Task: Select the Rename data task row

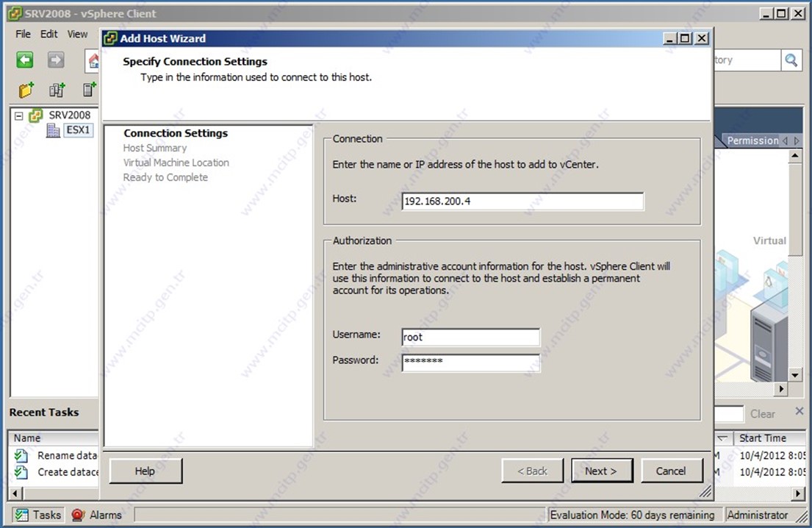Action: click(55, 455)
